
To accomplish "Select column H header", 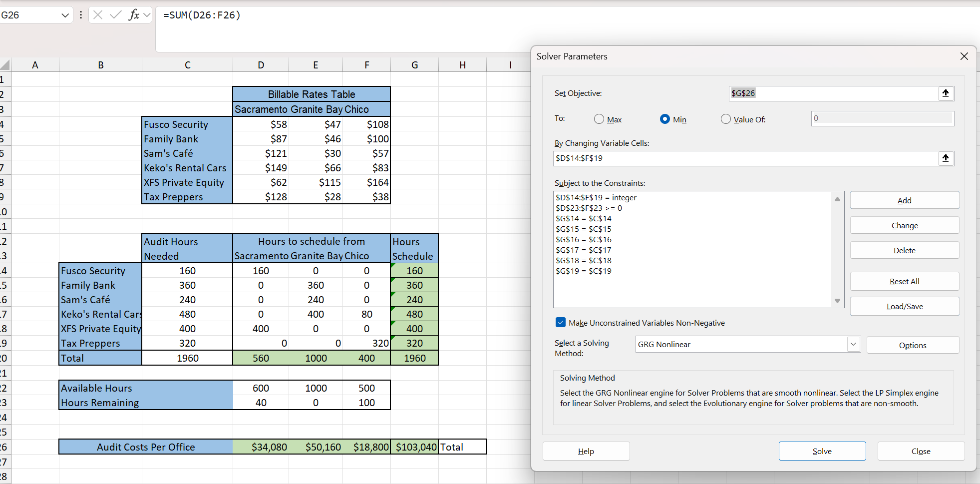I will coord(462,65).
